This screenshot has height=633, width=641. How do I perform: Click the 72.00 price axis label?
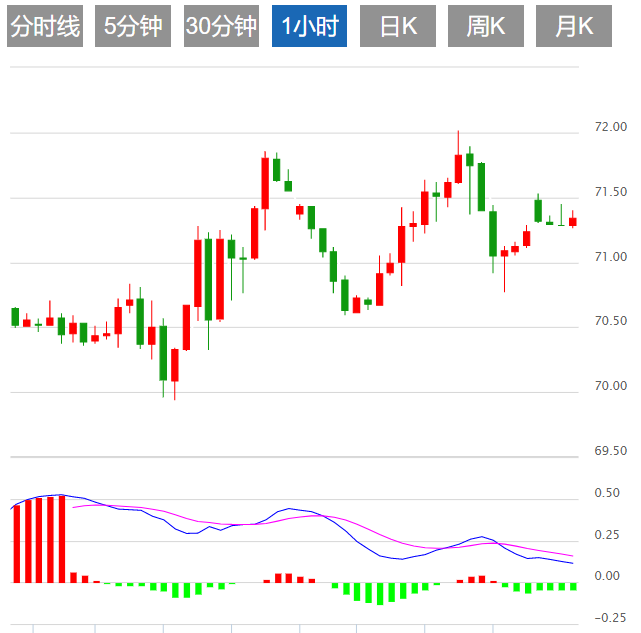tap(610, 127)
